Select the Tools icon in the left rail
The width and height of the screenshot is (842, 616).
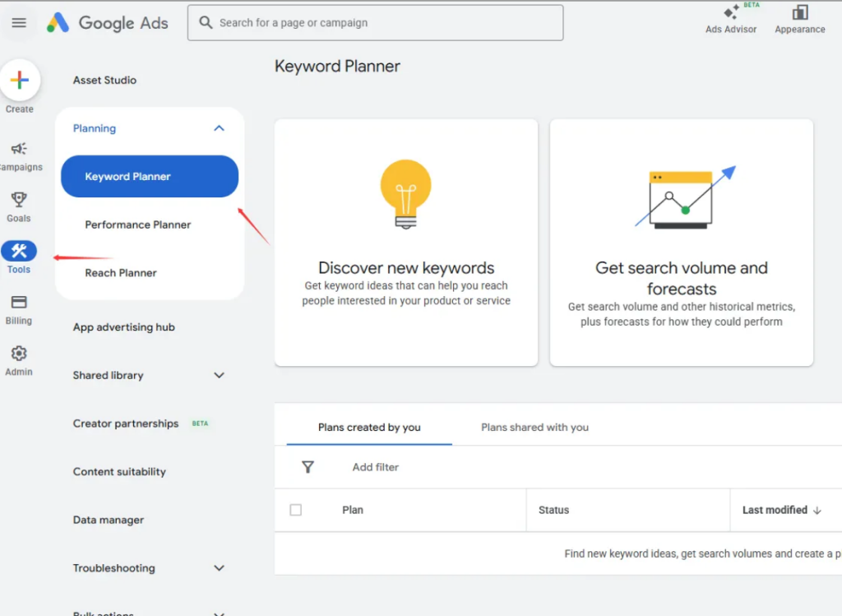(18, 251)
